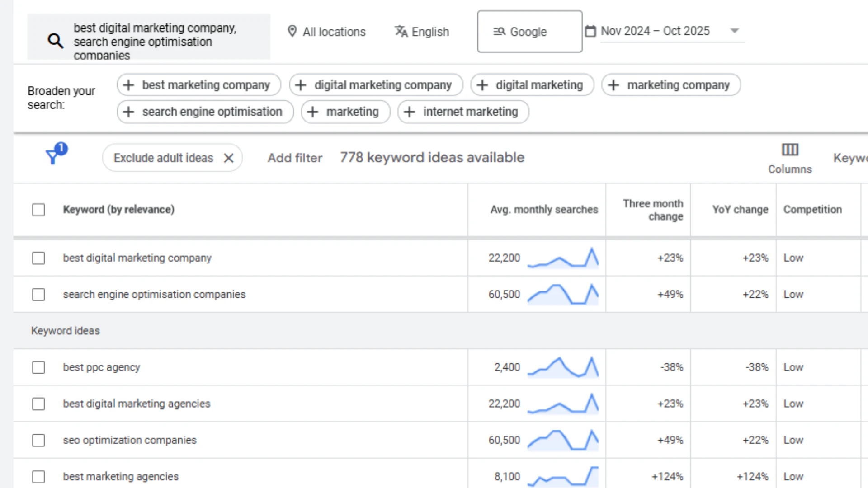
Task: Click plus icon on marketing company chip
Action: point(613,85)
